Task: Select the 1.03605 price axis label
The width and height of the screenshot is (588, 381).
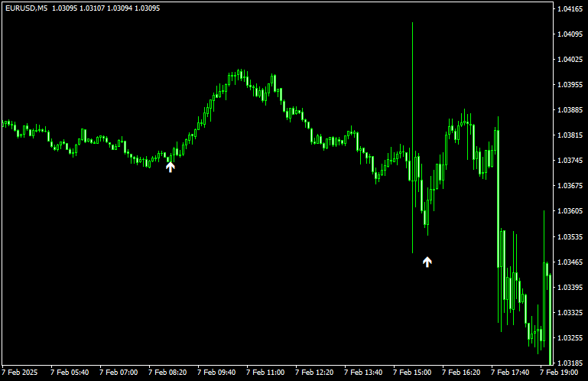Action: (x=568, y=211)
